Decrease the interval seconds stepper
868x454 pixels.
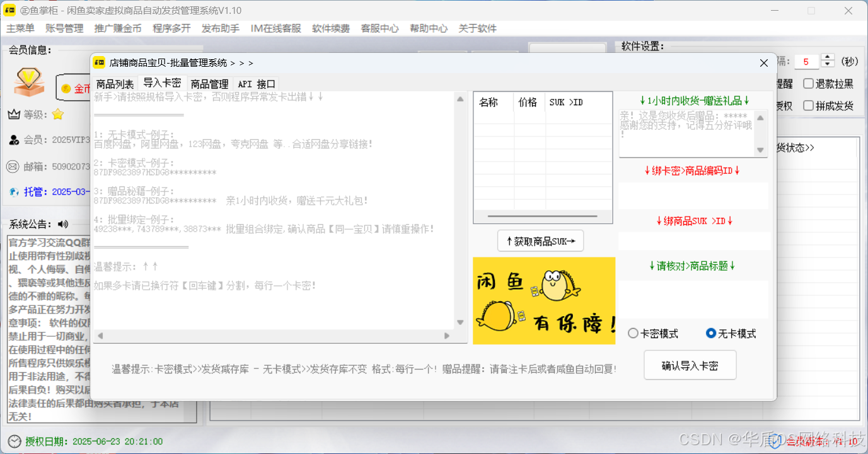828,65
